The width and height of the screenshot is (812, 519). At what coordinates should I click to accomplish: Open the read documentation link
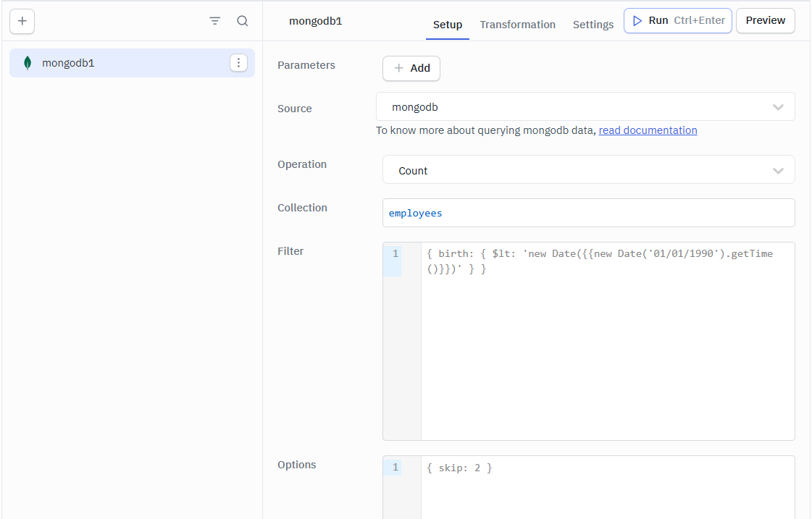[x=648, y=130]
